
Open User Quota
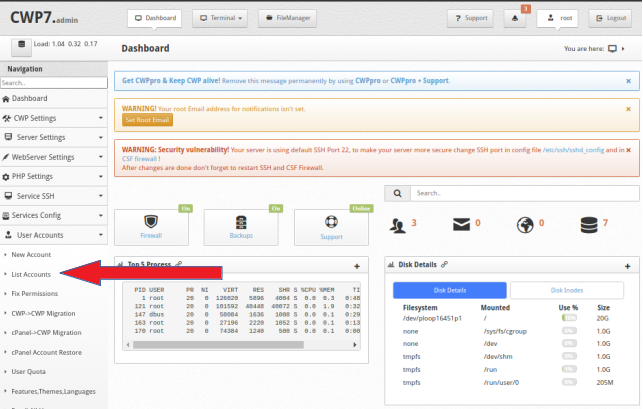[28, 372]
